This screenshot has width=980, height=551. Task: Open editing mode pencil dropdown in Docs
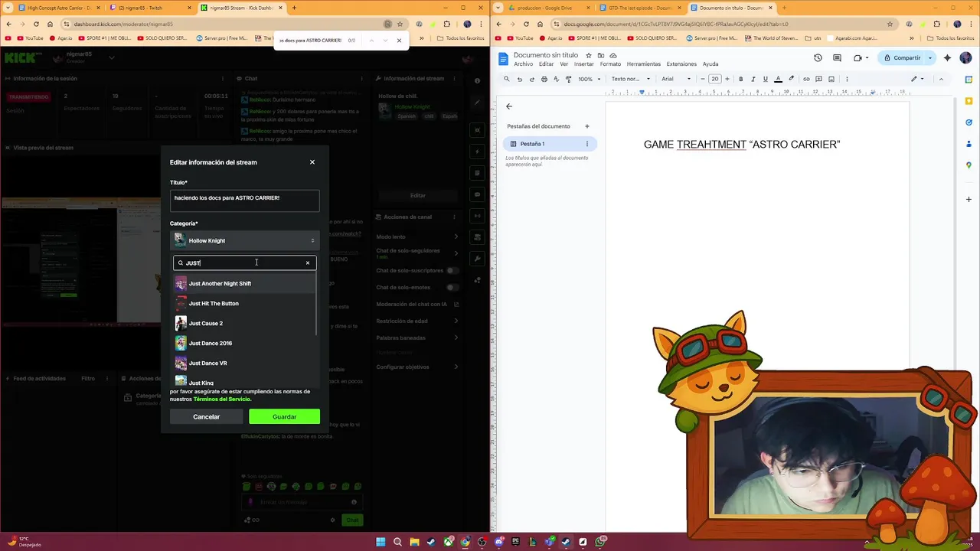pos(916,79)
